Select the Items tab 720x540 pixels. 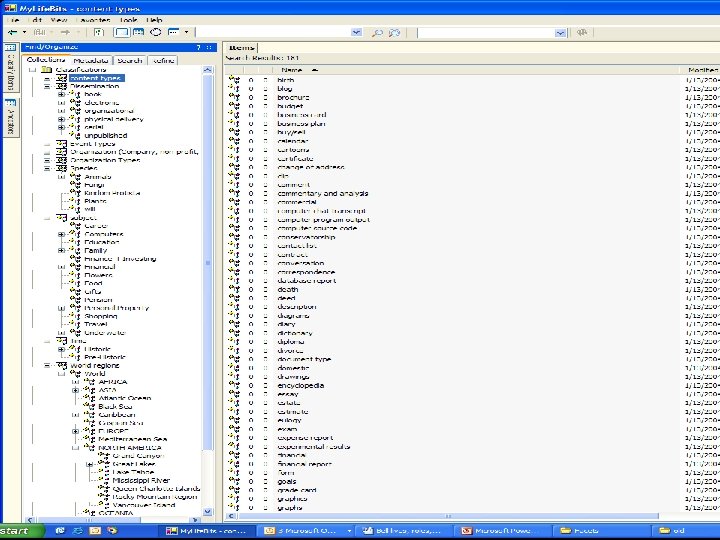[242, 47]
